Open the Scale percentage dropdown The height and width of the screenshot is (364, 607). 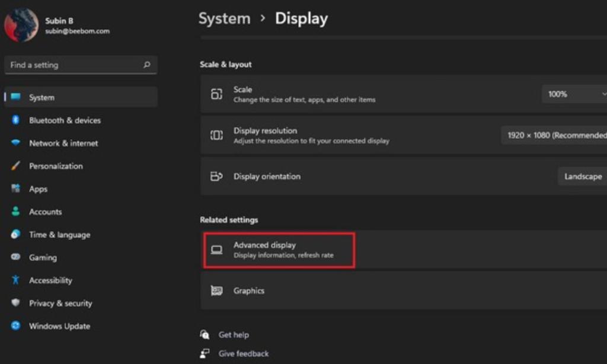pos(574,94)
